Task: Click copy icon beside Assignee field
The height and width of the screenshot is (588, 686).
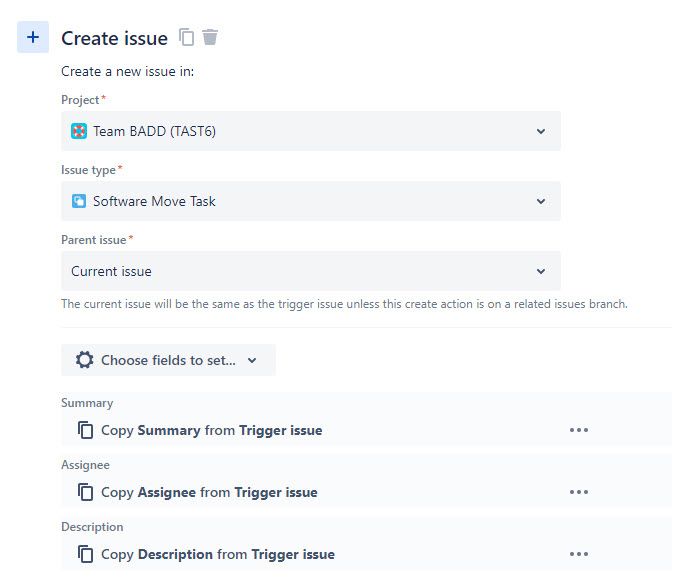Action: coord(85,492)
